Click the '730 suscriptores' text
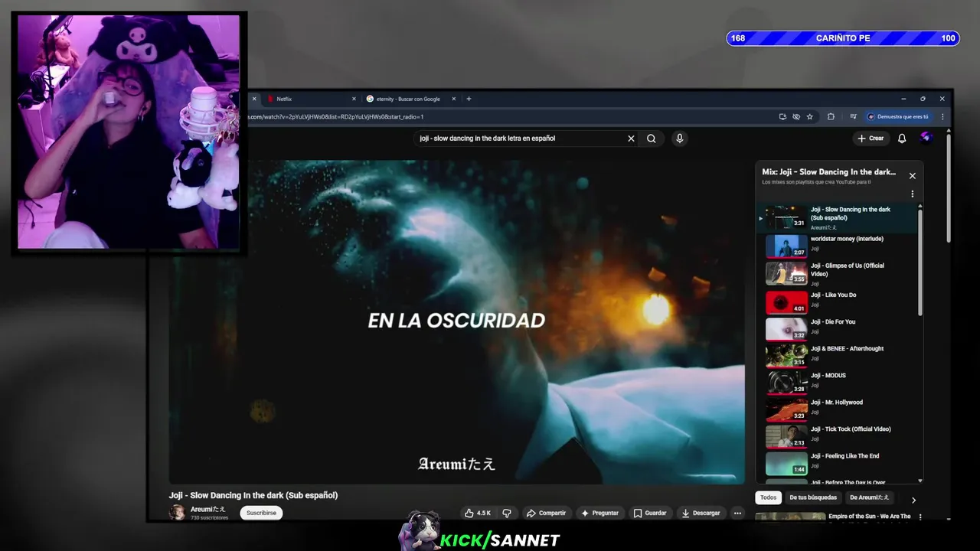The image size is (980, 551). [209, 518]
